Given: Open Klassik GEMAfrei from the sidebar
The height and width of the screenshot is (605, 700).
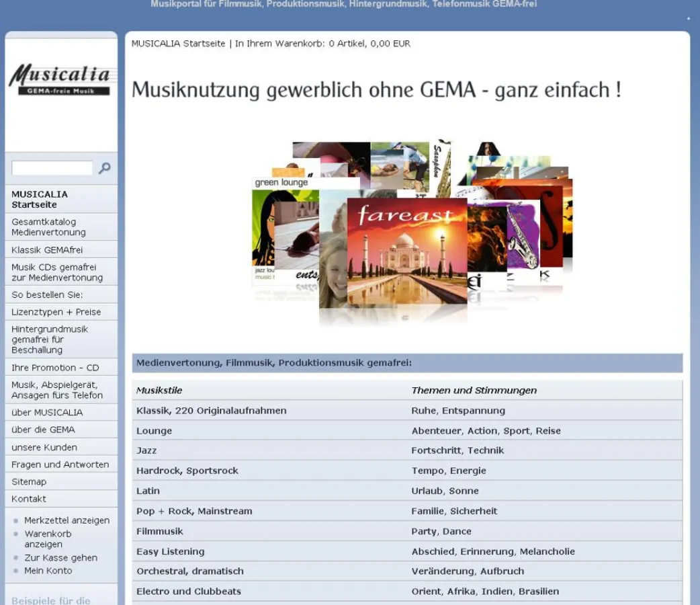Looking at the screenshot, I should point(46,249).
